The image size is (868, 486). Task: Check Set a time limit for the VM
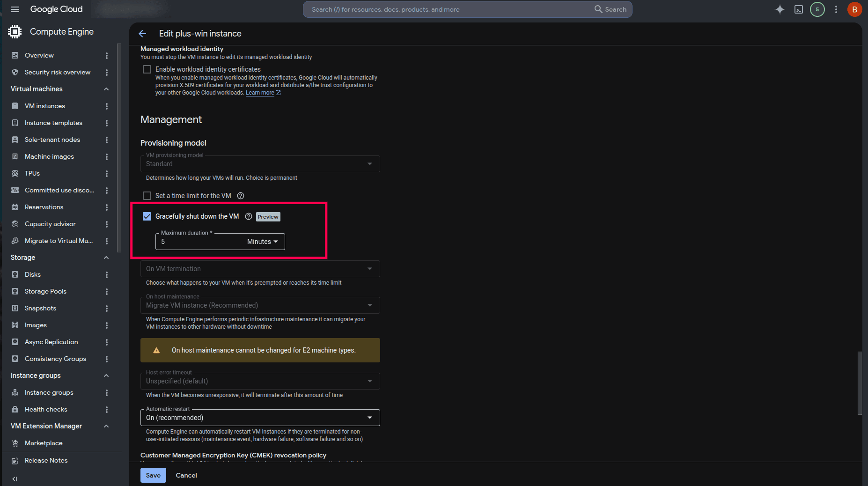tap(147, 196)
